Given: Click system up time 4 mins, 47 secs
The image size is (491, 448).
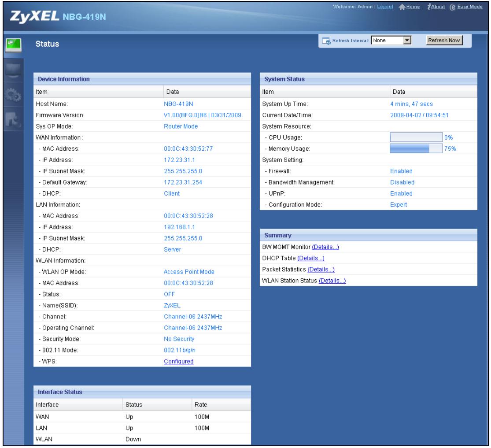Looking at the screenshot, I should 411,104.
